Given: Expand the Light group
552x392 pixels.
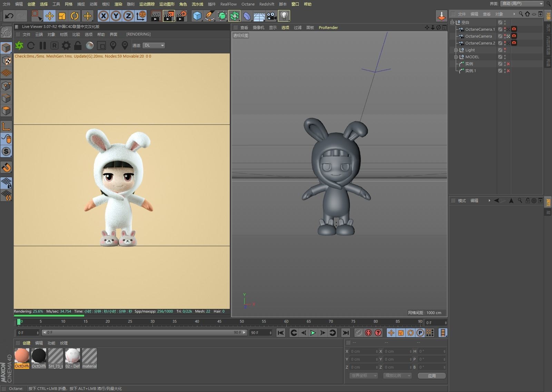Looking at the screenshot, I should pos(456,50).
